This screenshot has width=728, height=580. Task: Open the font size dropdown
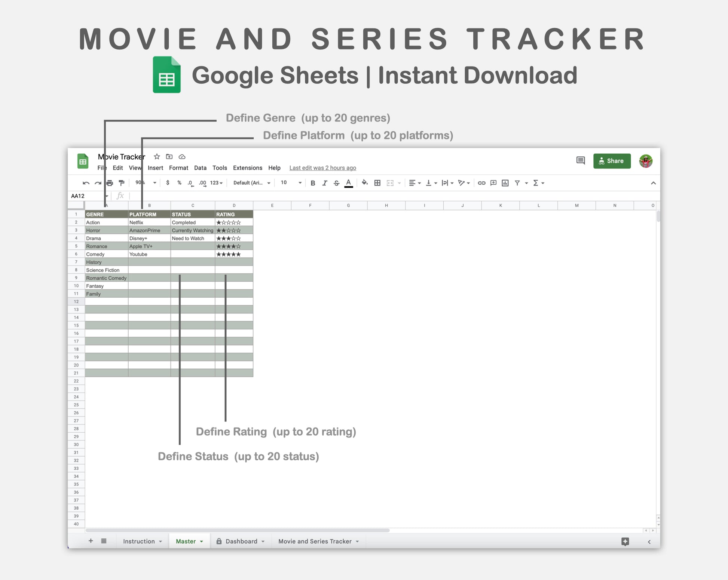pyautogui.click(x=300, y=183)
